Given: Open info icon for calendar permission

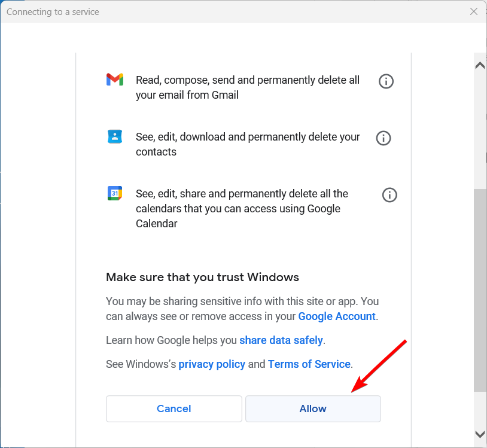Looking at the screenshot, I should point(389,195).
